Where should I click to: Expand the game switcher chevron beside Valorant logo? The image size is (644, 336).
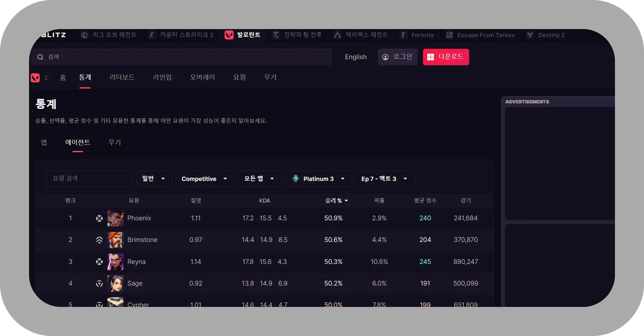click(x=46, y=78)
